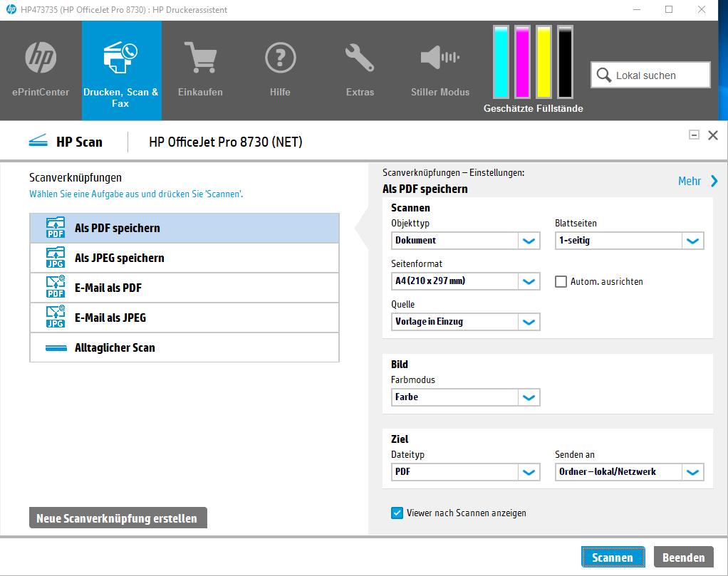The height and width of the screenshot is (576, 728).
Task: Open the Objekttyp dropdown
Action: [465, 241]
